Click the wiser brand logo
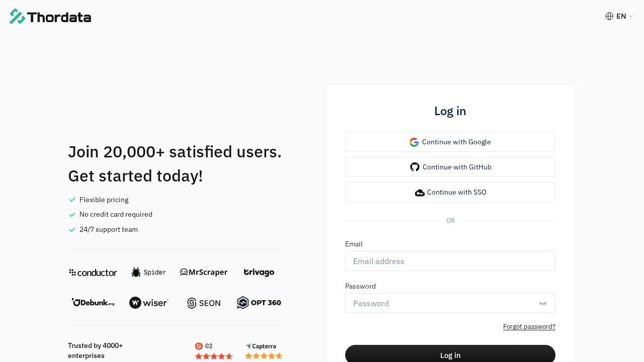 148,303
